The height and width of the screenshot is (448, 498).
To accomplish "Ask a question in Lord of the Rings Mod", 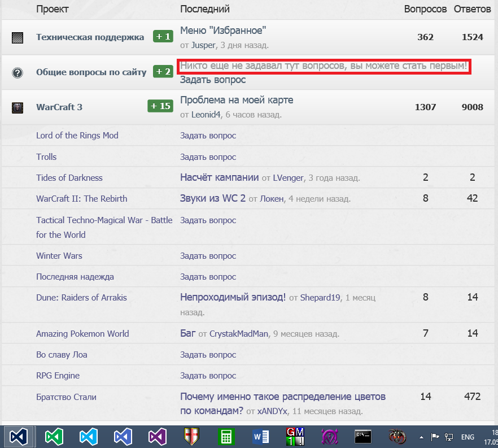I will coord(208,136).
